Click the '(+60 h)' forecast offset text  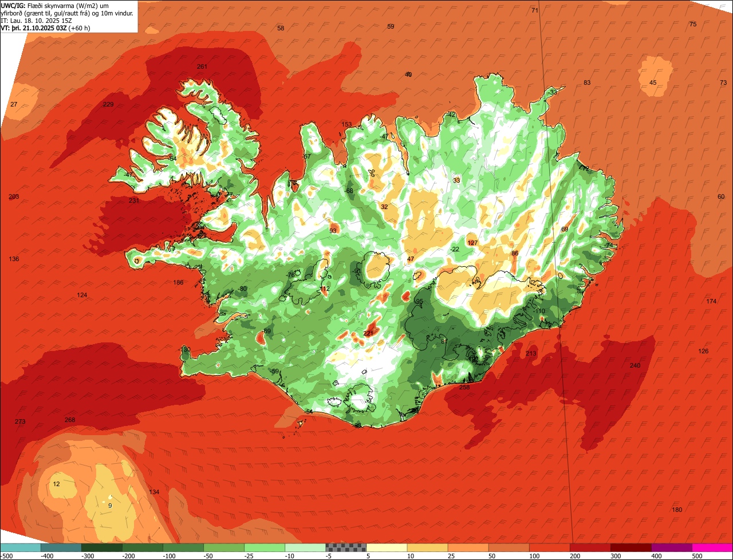click(79, 27)
